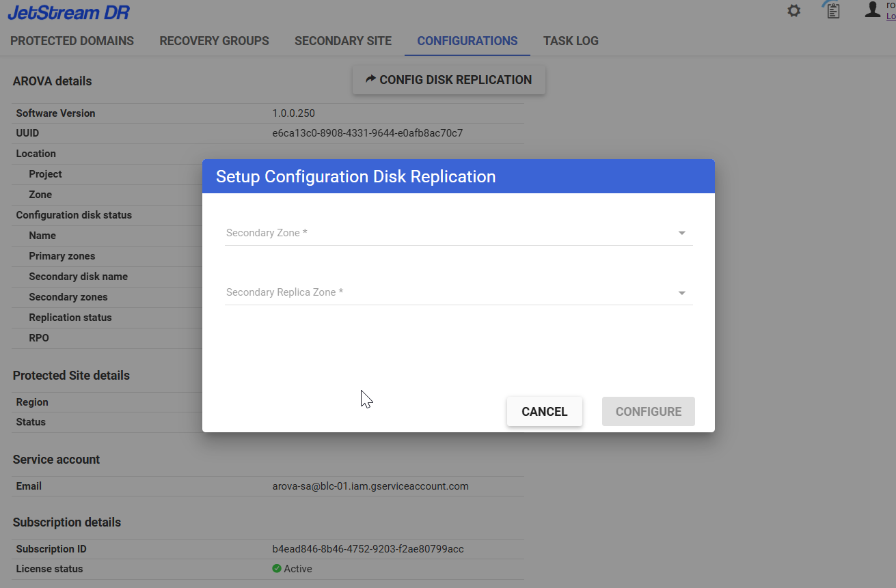Viewport: 896px width, 588px height.
Task: Select the Configurations tab
Action: click(467, 41)
